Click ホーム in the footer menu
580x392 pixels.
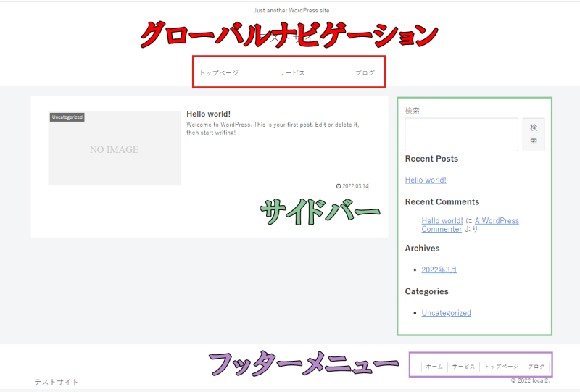tap(434, 367)
